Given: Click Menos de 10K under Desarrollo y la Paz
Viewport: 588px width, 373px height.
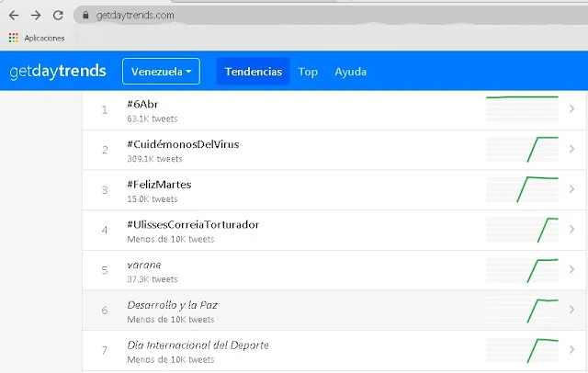Looking at the screenshot, I should pos(171,320).
